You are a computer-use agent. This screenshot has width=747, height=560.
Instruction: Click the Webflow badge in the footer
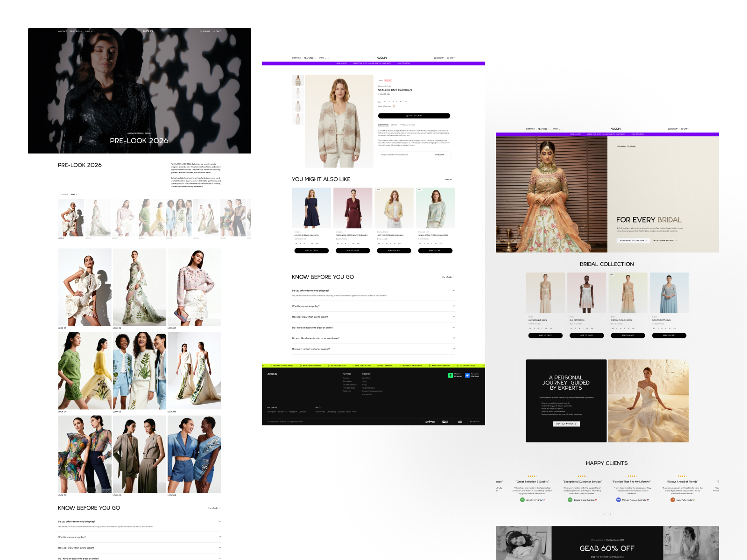pyautogui.click(x=467, y=375)
